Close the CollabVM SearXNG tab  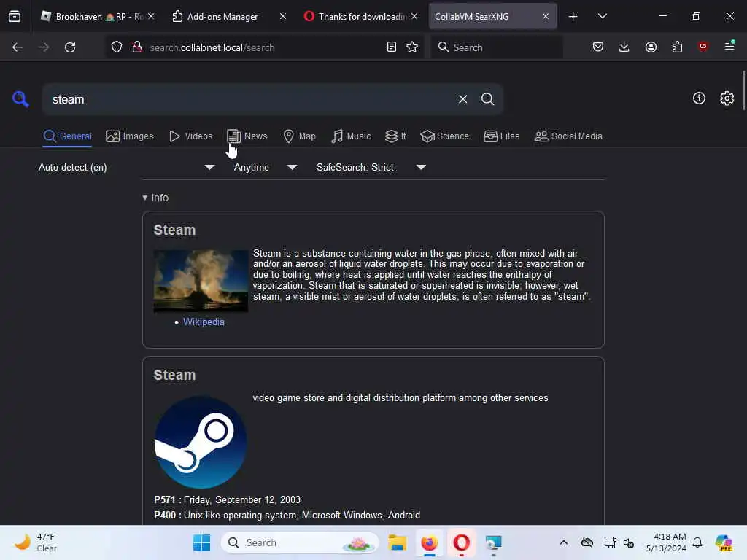point(546,16)
